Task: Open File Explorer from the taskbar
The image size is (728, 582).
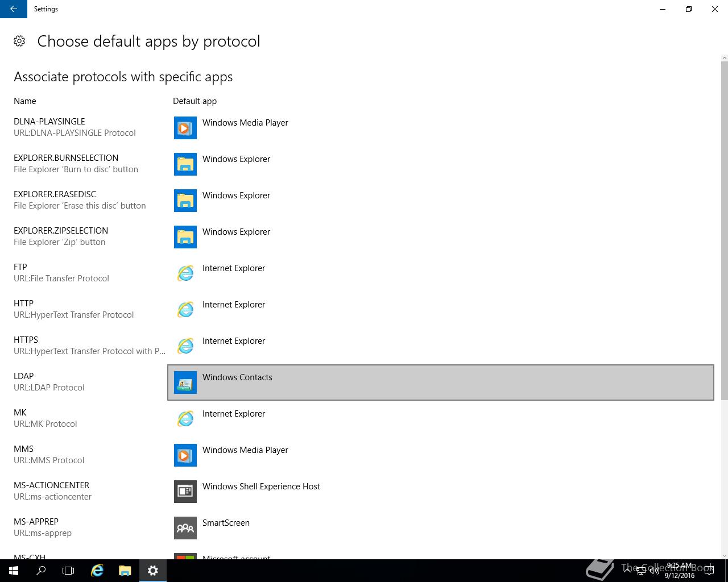Action: (x=125, y=571)
